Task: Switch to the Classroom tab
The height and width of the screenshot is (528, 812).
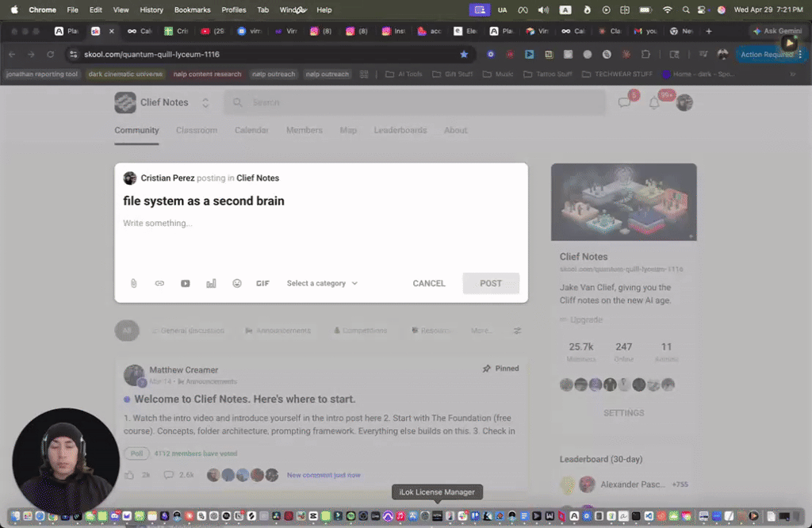Action: click(197, 131)
